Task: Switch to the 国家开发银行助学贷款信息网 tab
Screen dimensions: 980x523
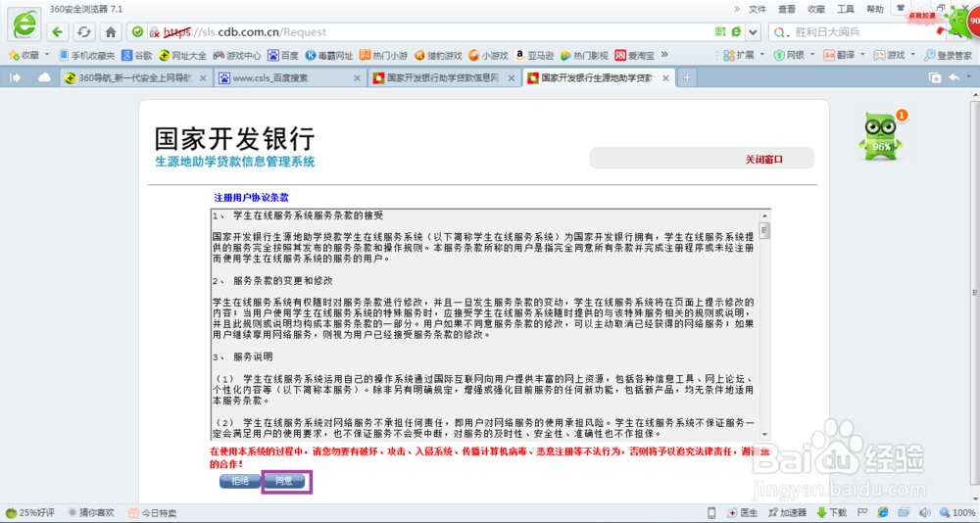Action: pyautogui.click(x=442, y=78)
